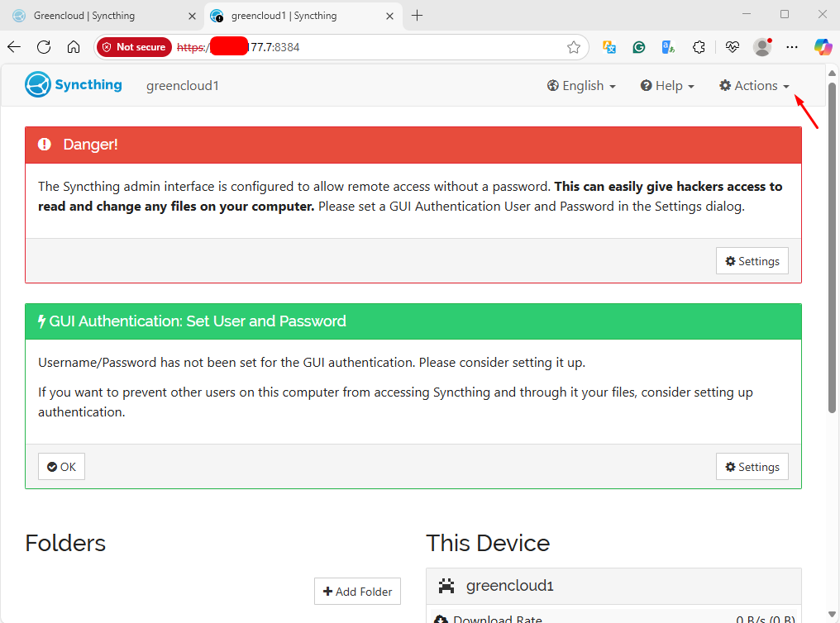
Task: Click the browser Back arrow
Action: (14, 47)
